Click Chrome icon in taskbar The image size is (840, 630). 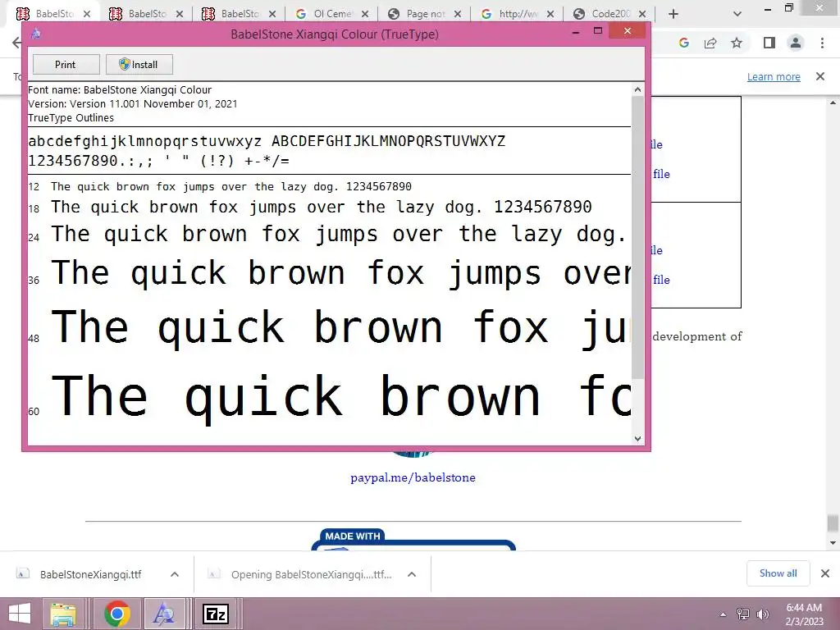point(117,614)
